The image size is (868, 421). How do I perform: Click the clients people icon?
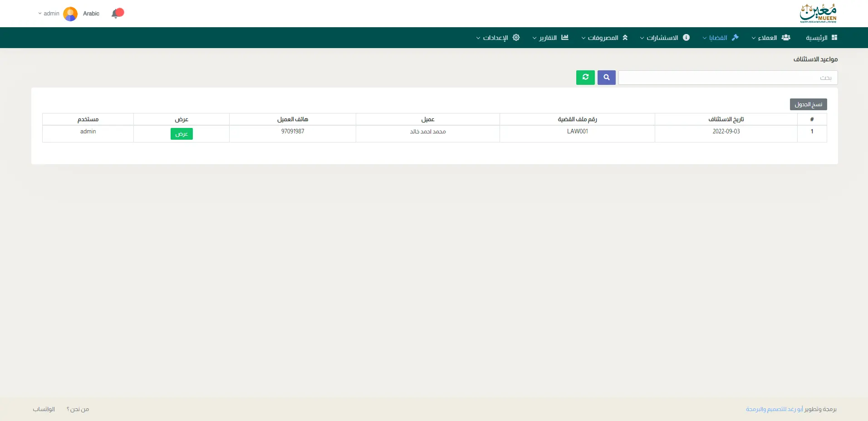click(x=786, y=38)
